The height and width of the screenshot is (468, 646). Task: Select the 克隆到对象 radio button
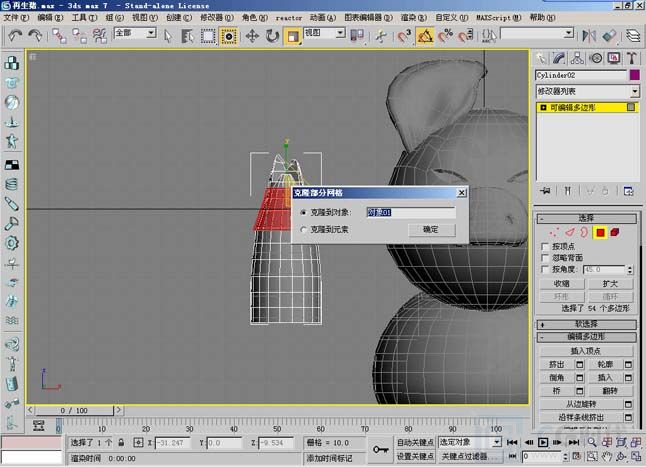304,213
